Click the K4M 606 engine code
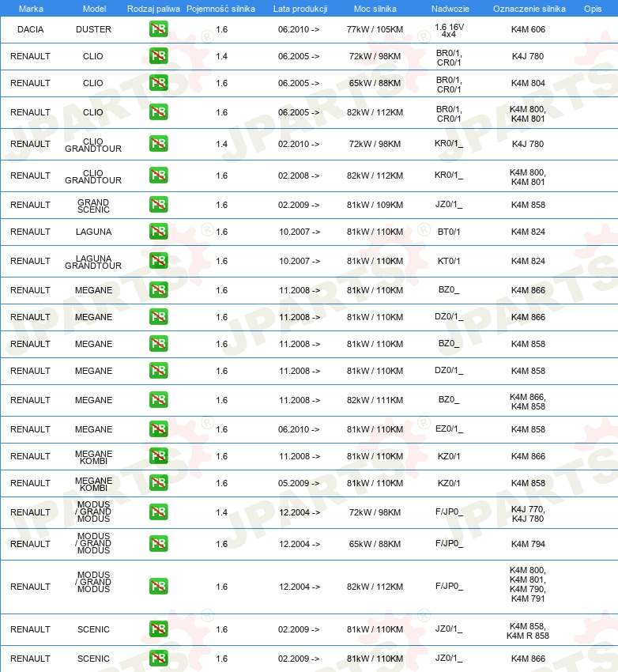This screenshot has height=672, width=618. tap(528, 29)
